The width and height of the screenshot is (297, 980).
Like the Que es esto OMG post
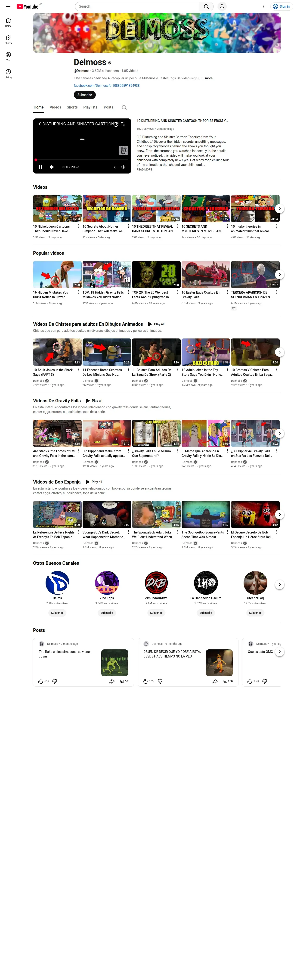tap(250, 681)
